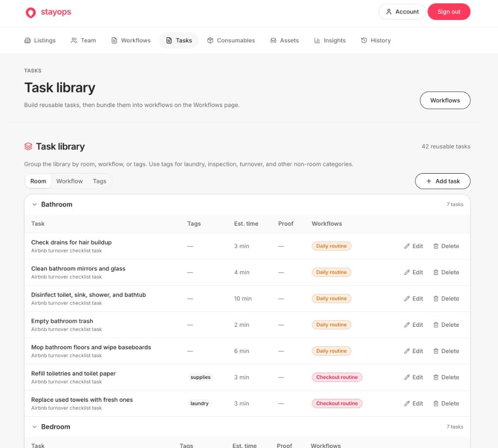The image size is (498, 448).
Task: Click pencil icon for Mop bathroom floors task
Action: click(x=407, y=351)
